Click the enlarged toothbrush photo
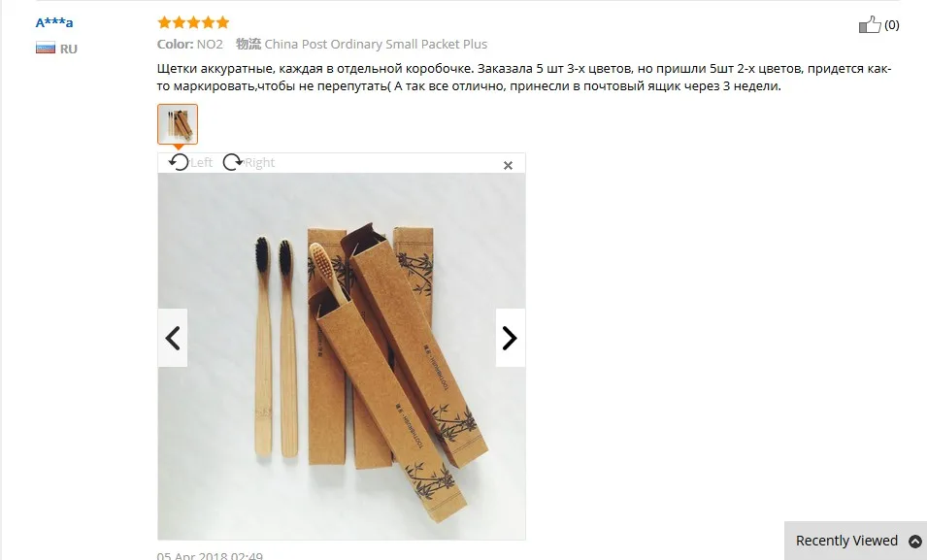Image resolution: width=927 pixels, height=560 pixels. point(341,356)
